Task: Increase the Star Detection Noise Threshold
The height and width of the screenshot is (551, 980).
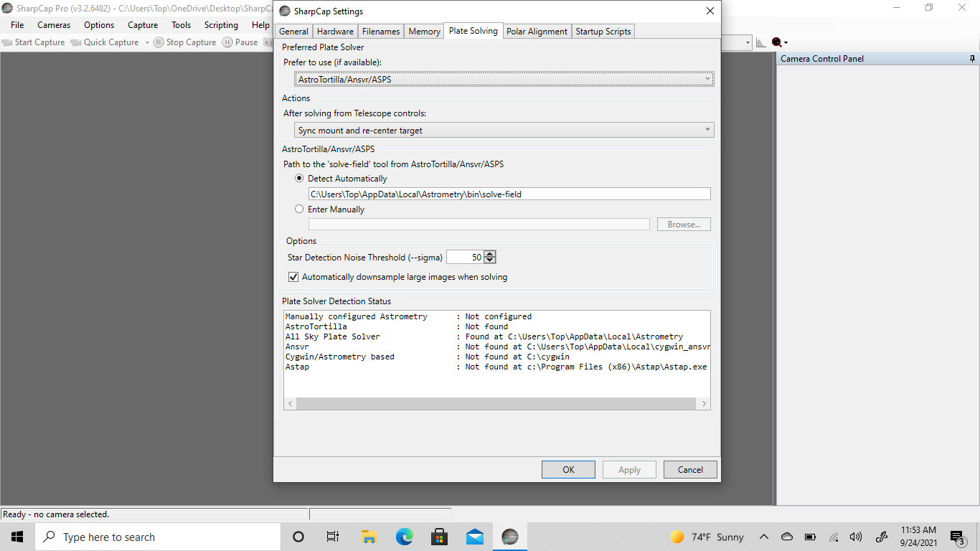Action: pos(490,254)
